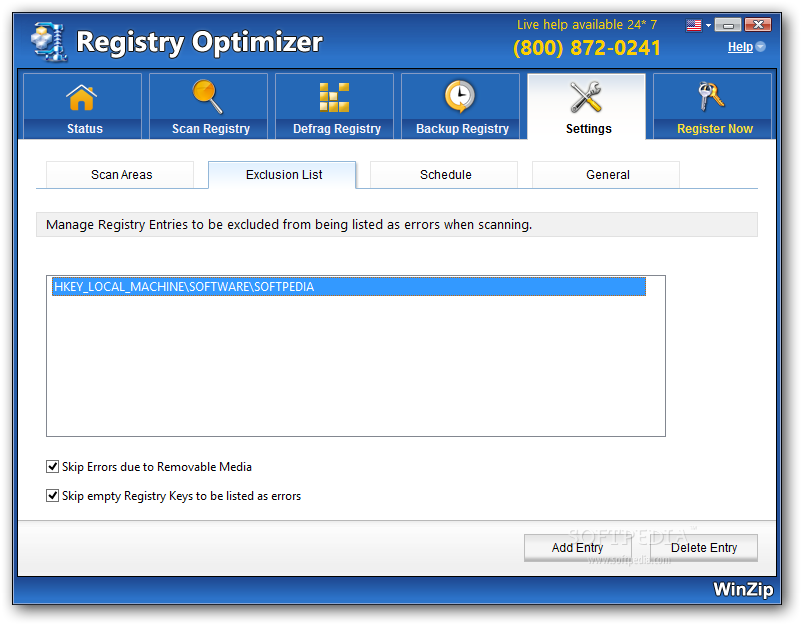The width and height of the screenshot is (802, 625).
Task: Click the Add Entry button
Action: coord(577,548)
